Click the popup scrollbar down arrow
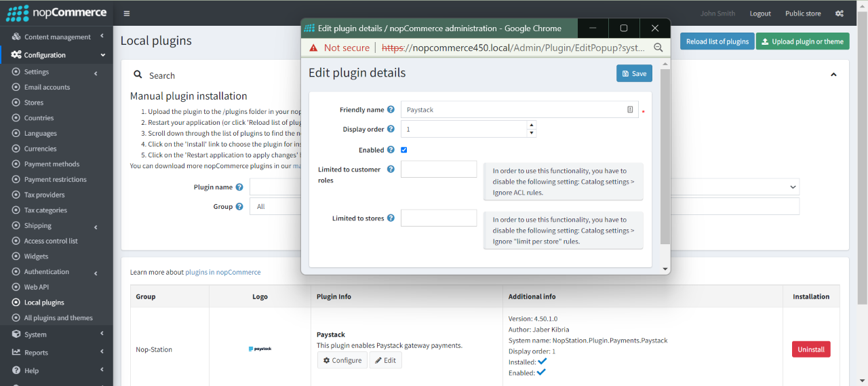The image size is (868, 386). [665, 269]
